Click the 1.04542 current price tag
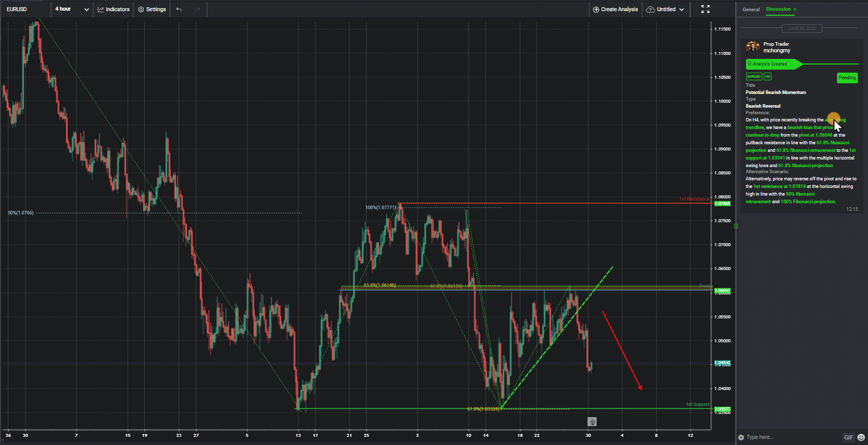The height and width of the screenshot is (445, 868). [722, 363]
